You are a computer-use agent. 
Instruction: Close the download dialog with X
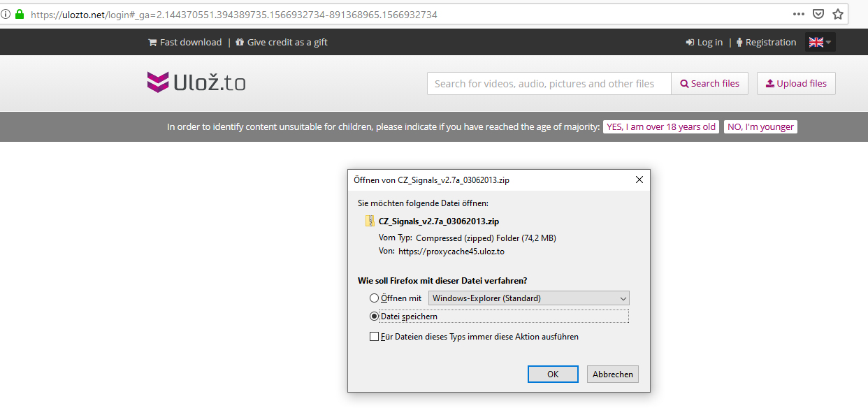(x=639, y=180)
